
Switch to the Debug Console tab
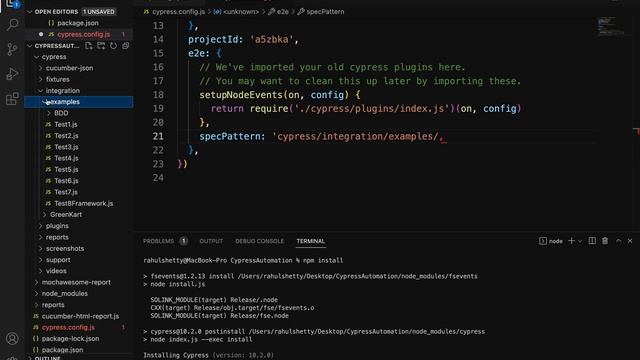click(x=259, y=241)
